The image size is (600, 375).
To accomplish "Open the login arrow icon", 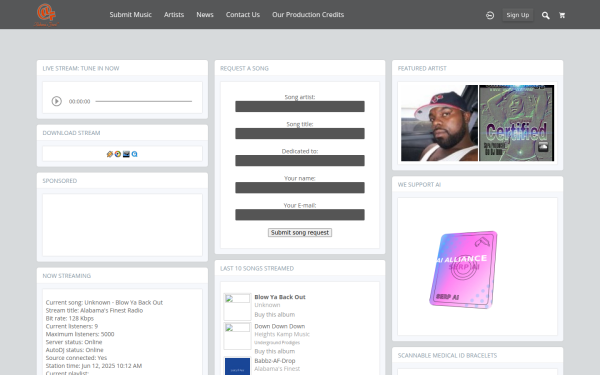I will click(490, 15).
